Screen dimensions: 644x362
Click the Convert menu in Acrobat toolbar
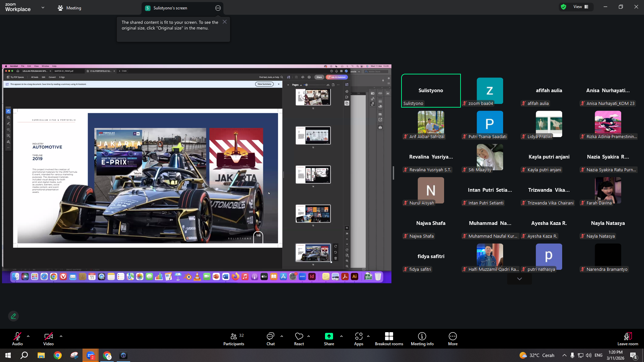click(52, 77)
